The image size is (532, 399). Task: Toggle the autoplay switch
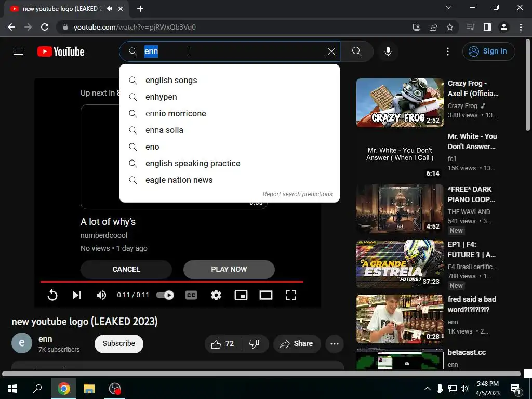[x=165, y=295]
